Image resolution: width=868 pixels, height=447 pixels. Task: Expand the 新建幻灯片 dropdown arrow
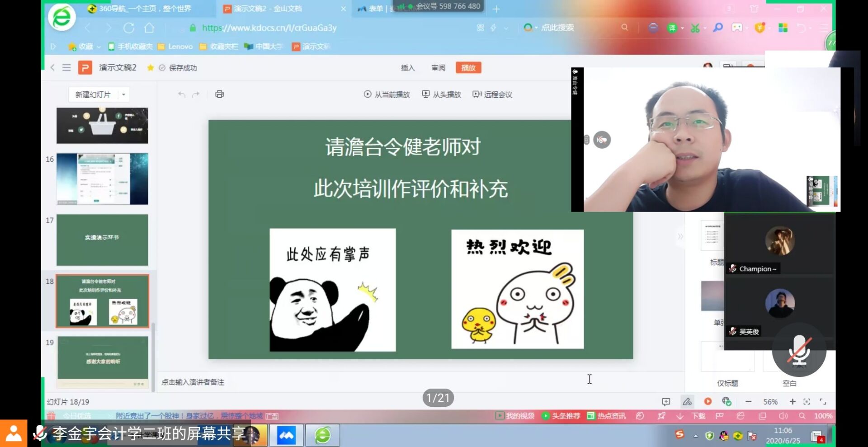[123, 94]
